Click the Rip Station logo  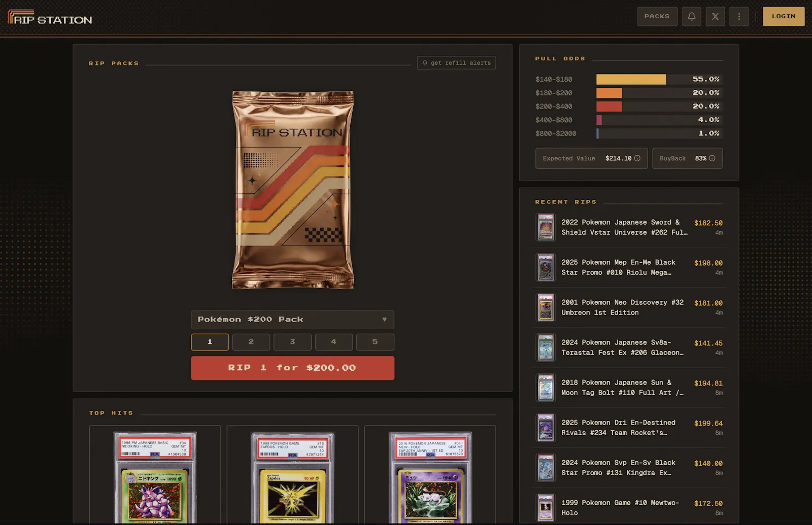pos(50,17)
